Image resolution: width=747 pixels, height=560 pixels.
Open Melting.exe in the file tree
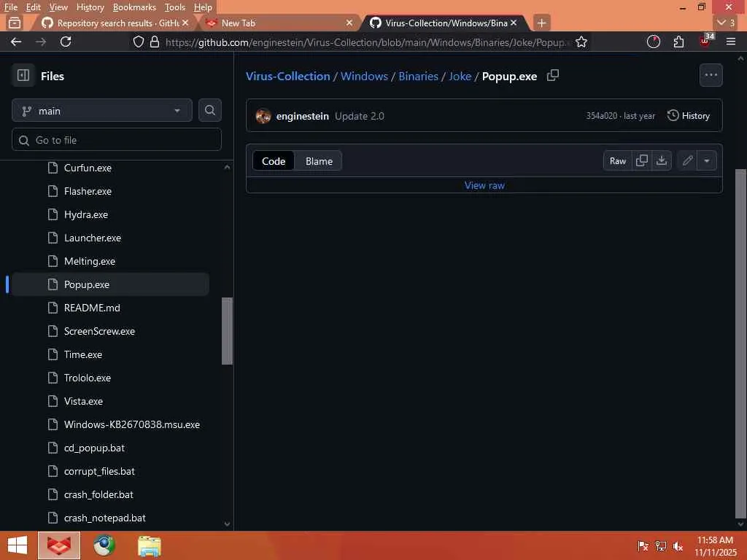(x=90, y=261)
